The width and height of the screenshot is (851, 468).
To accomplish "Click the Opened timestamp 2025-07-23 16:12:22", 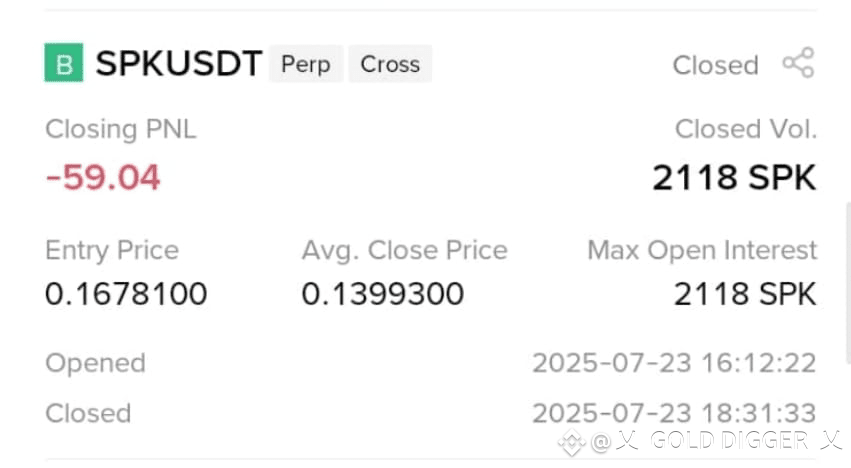I will (x=674, y=363).
